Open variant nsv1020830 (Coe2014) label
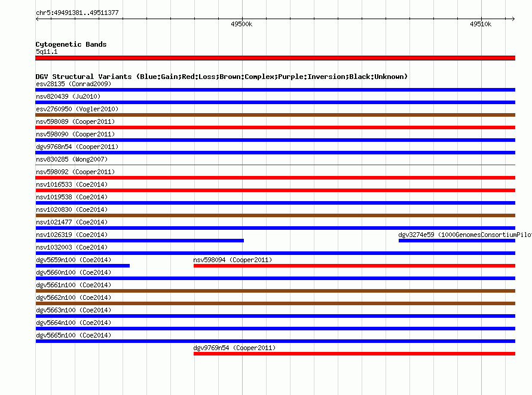532x395 pixels. pyautogui.click(x=72, y=209)
